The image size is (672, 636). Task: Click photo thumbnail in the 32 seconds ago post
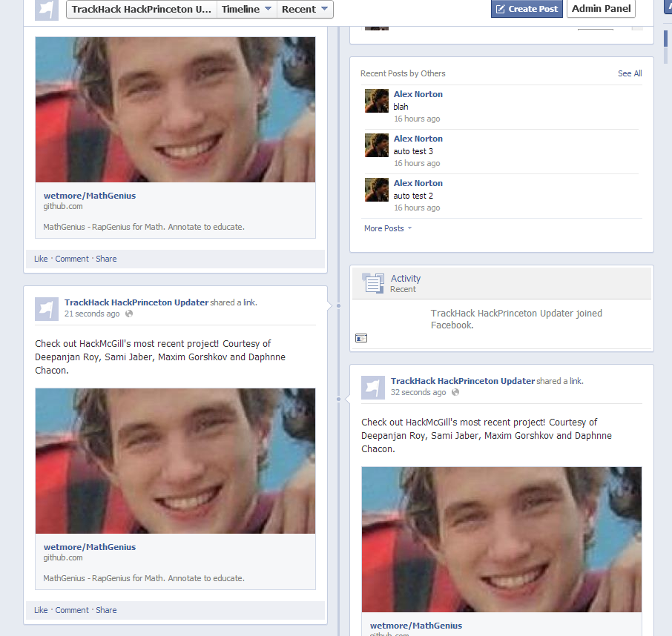(x=501, y=540)
